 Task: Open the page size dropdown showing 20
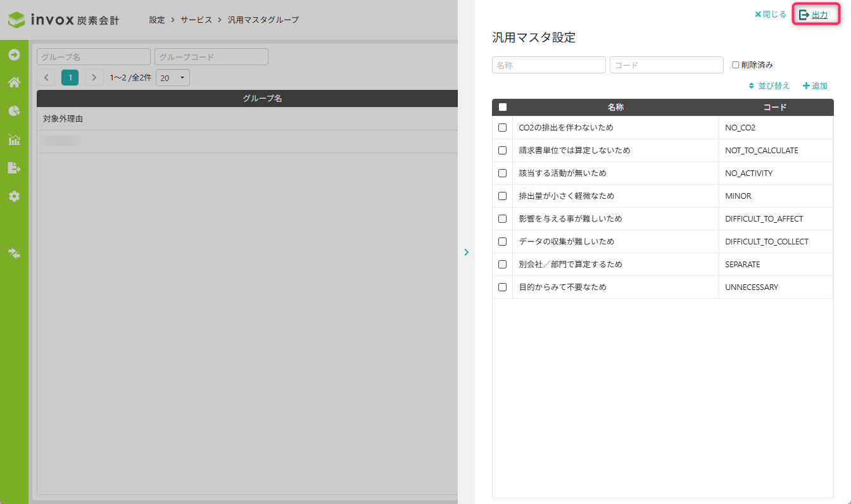172,78
